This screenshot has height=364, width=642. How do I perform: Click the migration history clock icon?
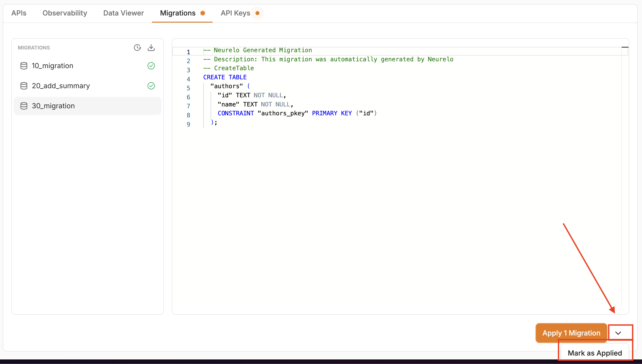tap(137, 47)
